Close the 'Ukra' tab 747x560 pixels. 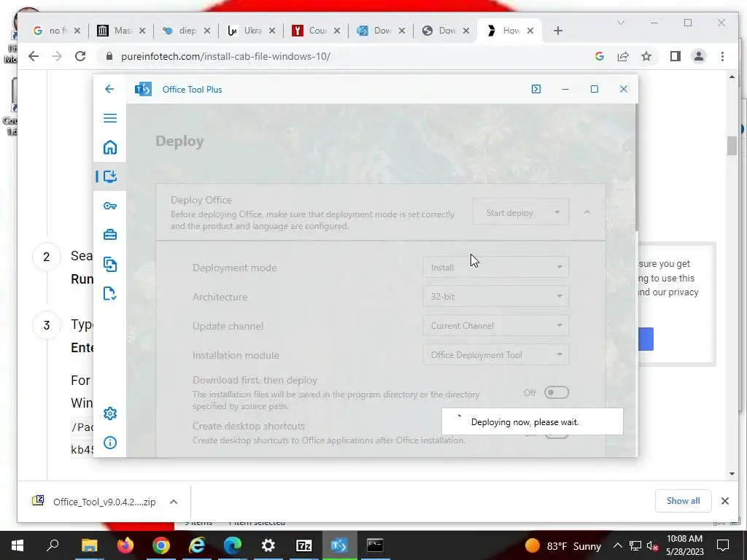(x=272, y=31)
